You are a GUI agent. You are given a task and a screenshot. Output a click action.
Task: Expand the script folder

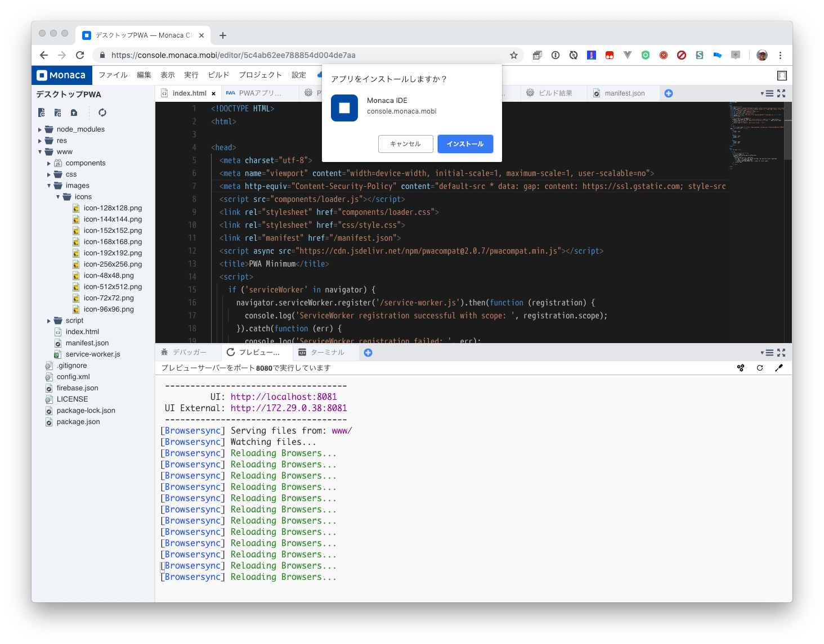(49, 321)
